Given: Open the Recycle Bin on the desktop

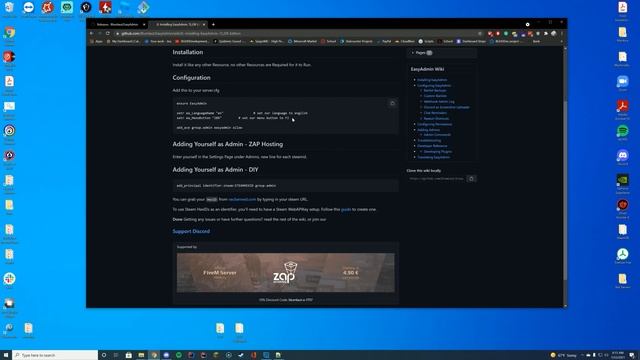Looking at the screenshot, I should (9, 9).
